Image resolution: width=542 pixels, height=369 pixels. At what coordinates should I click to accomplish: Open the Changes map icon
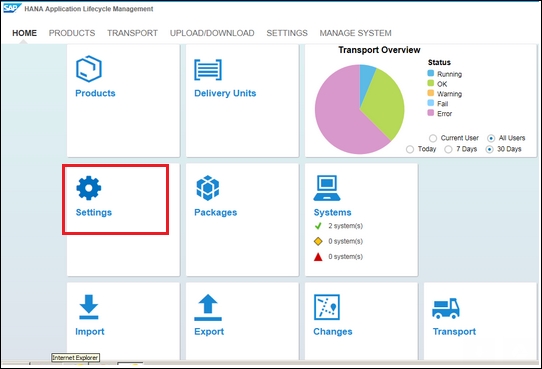pos(327,307)
